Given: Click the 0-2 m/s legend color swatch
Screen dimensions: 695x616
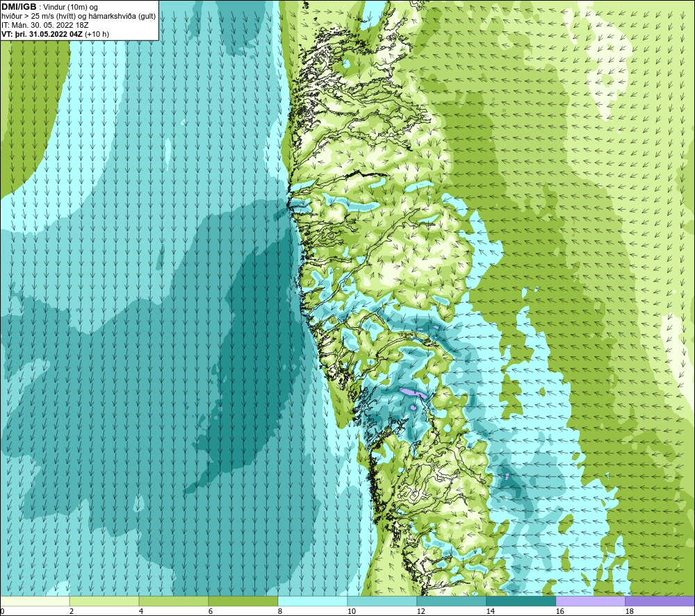Looking at the screenshot, I should click(35, 601).
